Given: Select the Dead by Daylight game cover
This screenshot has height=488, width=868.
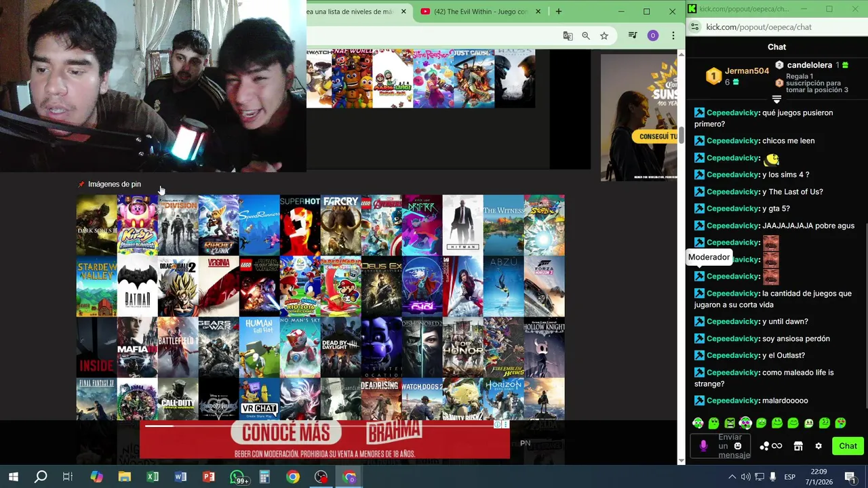Looking at the screenshot, I should pos(340,348).
